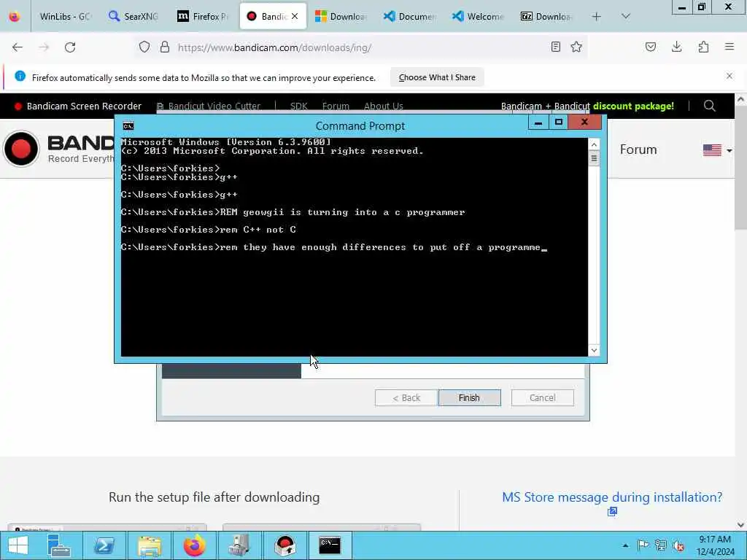The height and width of the screenshot is (560, 747).
Task: Bookmark page with star icon
Action: tap(576, 47)
